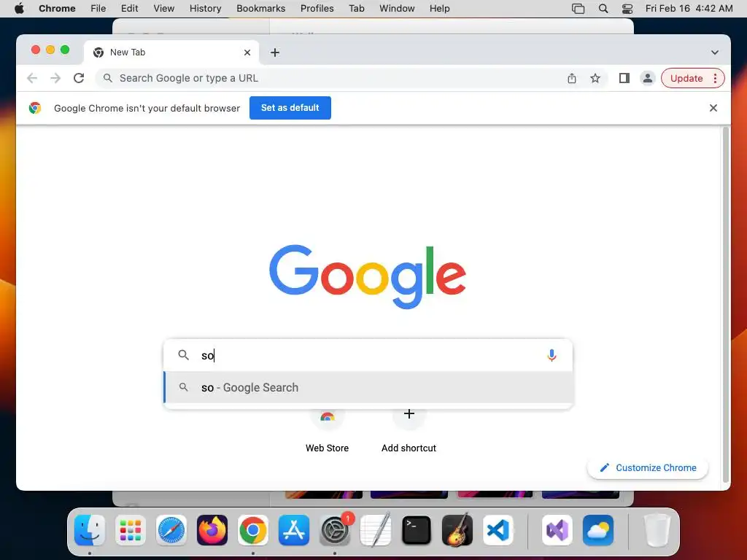Viewport: 747px width, 560px height.
Task: Click into the Google search box
Action: pyautogui.click(x=368, y=355)
